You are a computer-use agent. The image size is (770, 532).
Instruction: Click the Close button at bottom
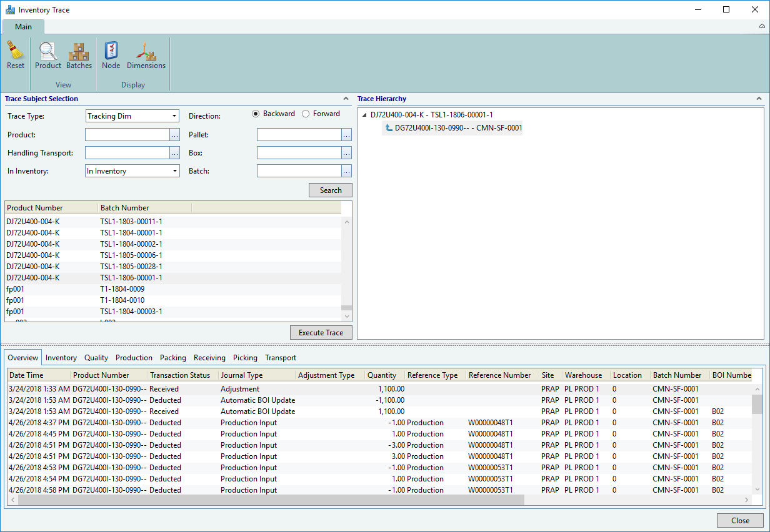tap(740, 521)
